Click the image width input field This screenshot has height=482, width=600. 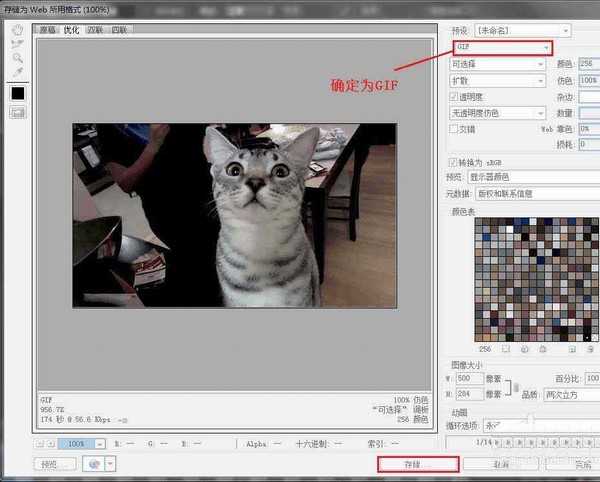470,379
